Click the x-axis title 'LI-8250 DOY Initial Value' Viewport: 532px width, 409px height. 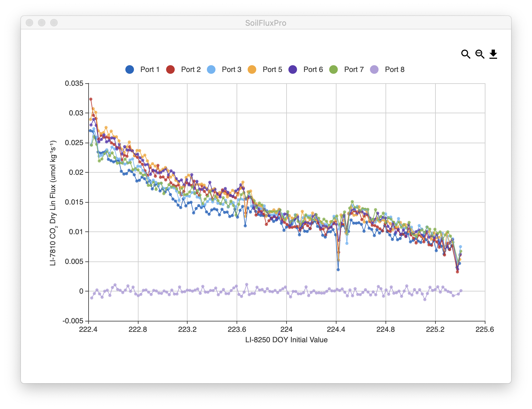(286, 340)
